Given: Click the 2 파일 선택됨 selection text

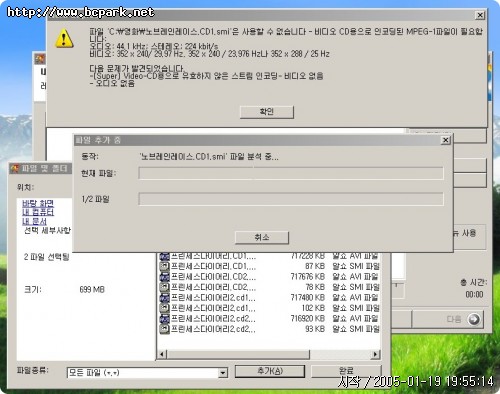Looking at the screenshot, I should (46, 257).
